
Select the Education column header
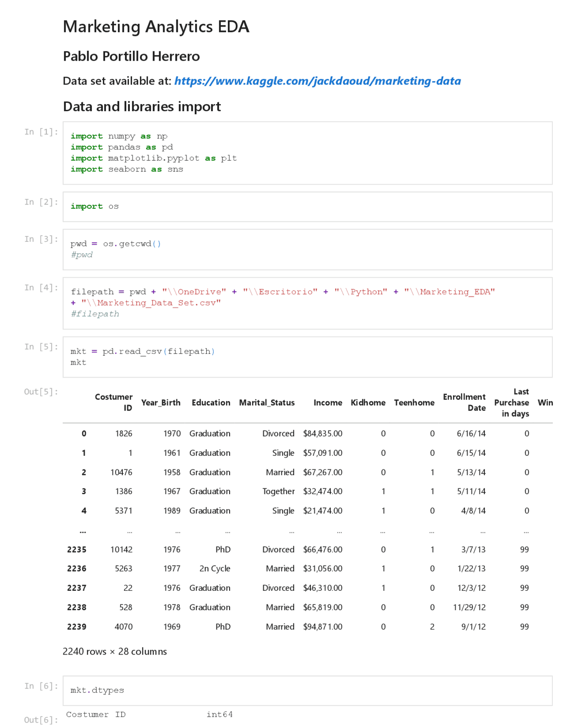211,403
